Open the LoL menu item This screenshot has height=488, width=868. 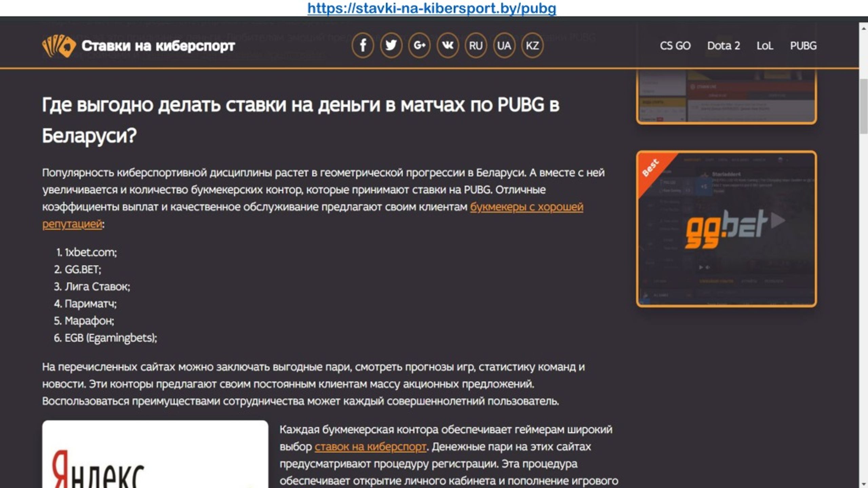pos(765,46)
